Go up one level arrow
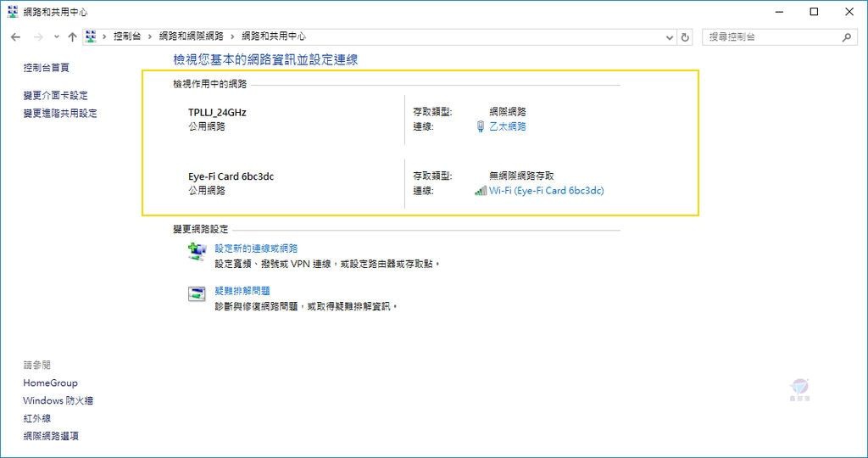 pos(73,37)
